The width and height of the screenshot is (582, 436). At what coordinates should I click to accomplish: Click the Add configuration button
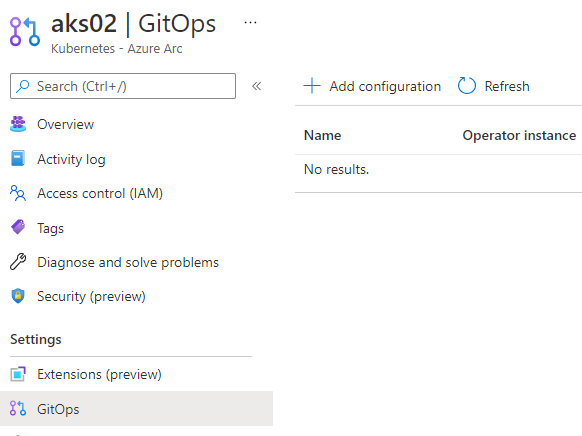pyautogui.click(x=372, y=86)
